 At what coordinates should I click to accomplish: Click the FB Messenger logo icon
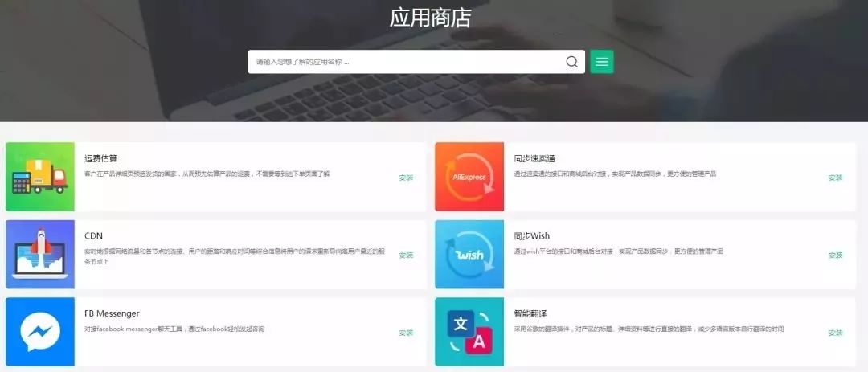click(x=40, y=332)
